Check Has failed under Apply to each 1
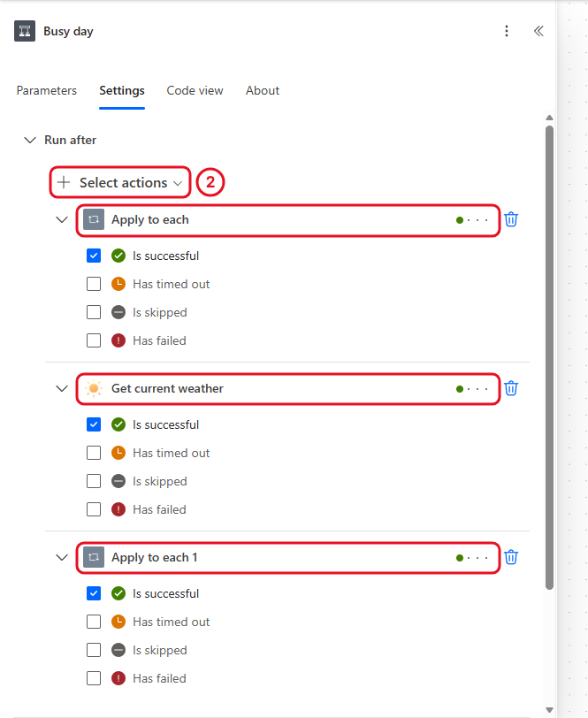The image size is (588, 718). point(94,678)
